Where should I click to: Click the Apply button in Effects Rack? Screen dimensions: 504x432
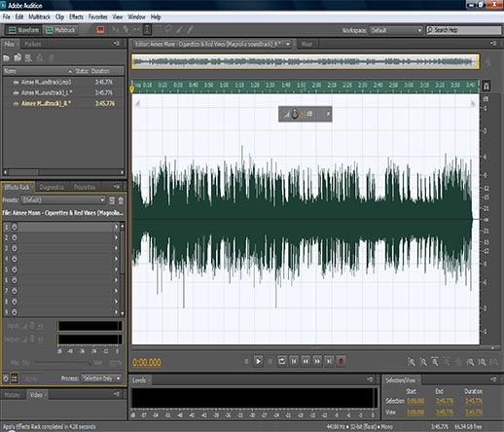[x=31, y=378]
